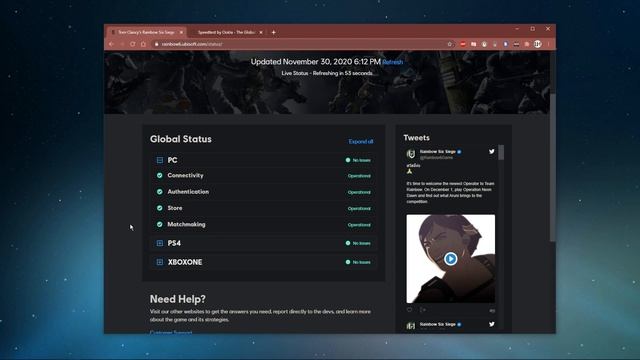Click the address bar URL field
Viewport: 640px width, 360px height.
[x=300, y=44]
